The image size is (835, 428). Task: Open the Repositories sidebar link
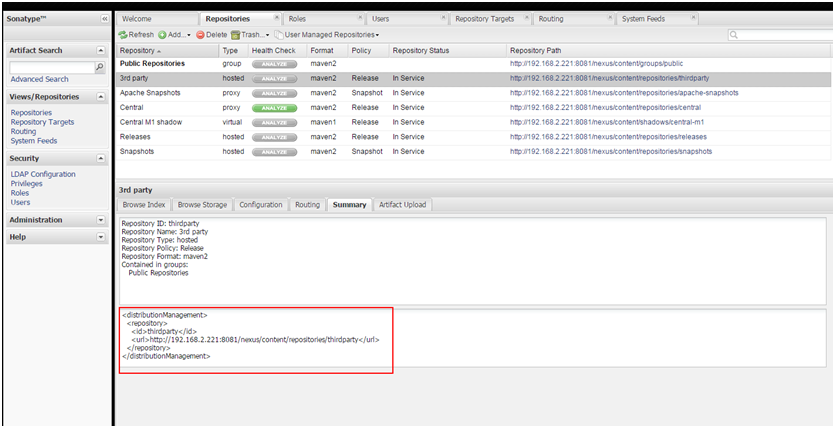tap(31, 113)
